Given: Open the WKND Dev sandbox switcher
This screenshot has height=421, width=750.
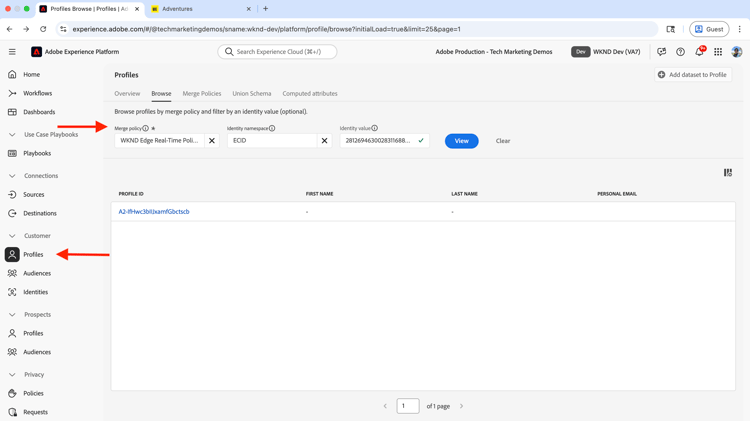Looking at the screenshot, I should point(606,52).
